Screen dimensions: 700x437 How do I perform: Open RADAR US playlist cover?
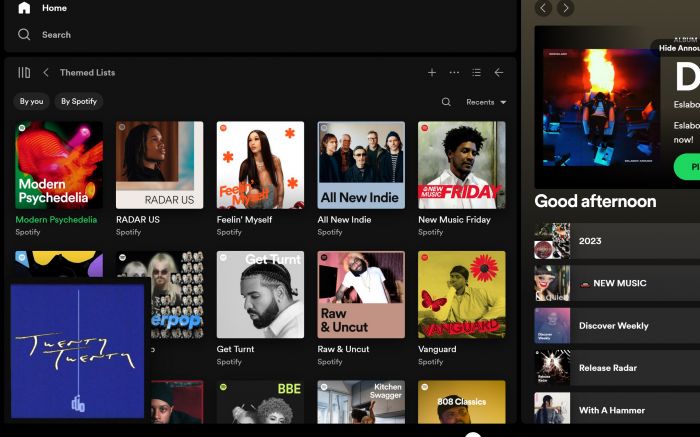tap(159, 165)
